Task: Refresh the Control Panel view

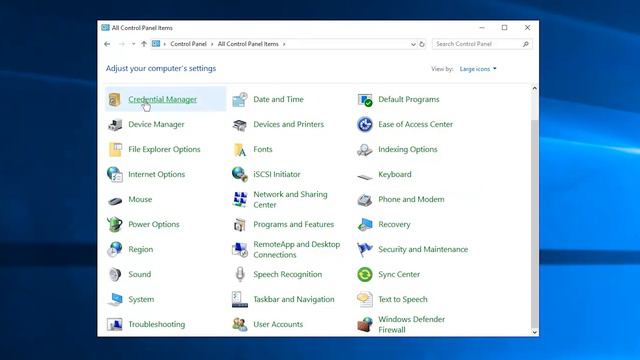Action: point(422,44)
